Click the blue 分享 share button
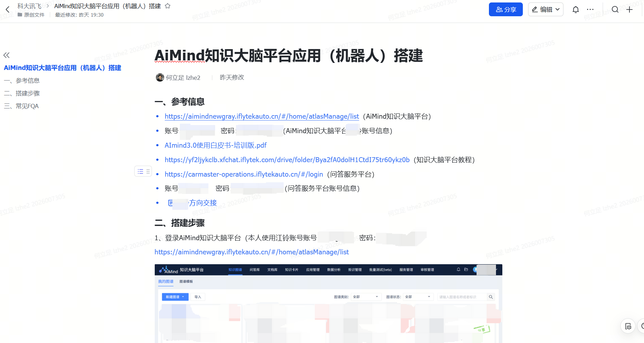The width and height of the screenshot is (644, 343). pos(506,10)
